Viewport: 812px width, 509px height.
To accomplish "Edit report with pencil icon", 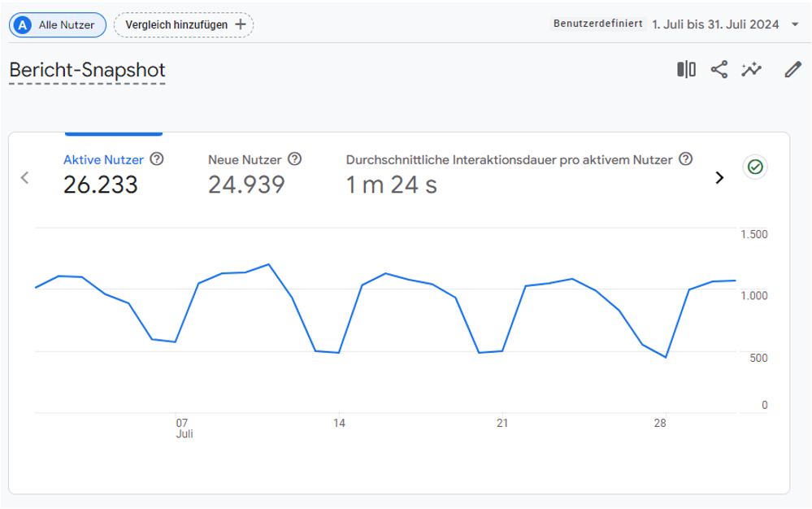I will pyautogui.click(x=792, y=69).
